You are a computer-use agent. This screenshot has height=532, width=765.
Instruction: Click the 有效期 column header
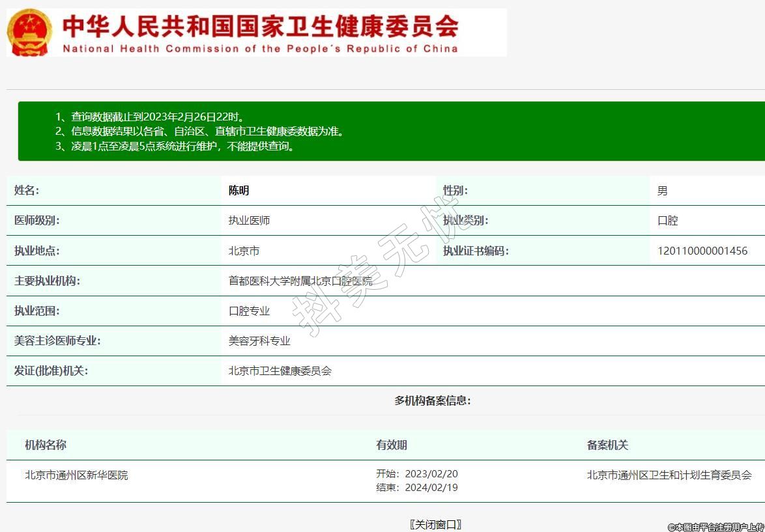pos(392,445)
